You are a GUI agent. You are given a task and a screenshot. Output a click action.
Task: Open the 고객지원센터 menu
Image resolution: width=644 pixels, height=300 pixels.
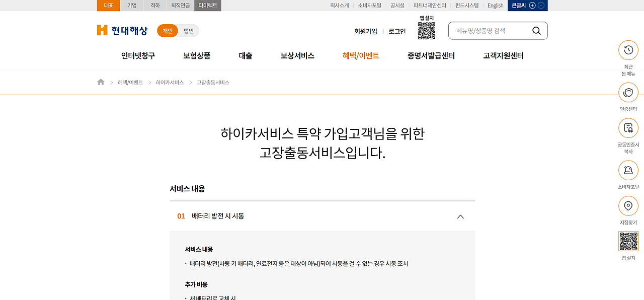(x=503, y=56)
